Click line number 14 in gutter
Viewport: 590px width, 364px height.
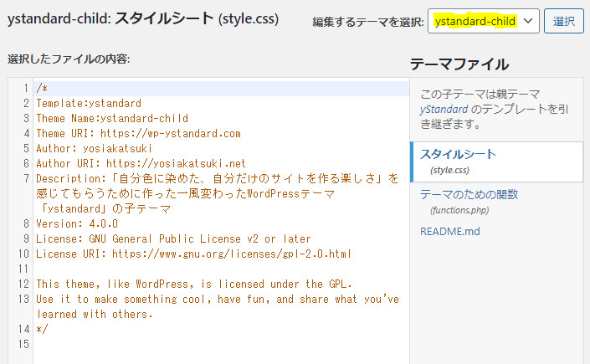(x=23, y=330)
